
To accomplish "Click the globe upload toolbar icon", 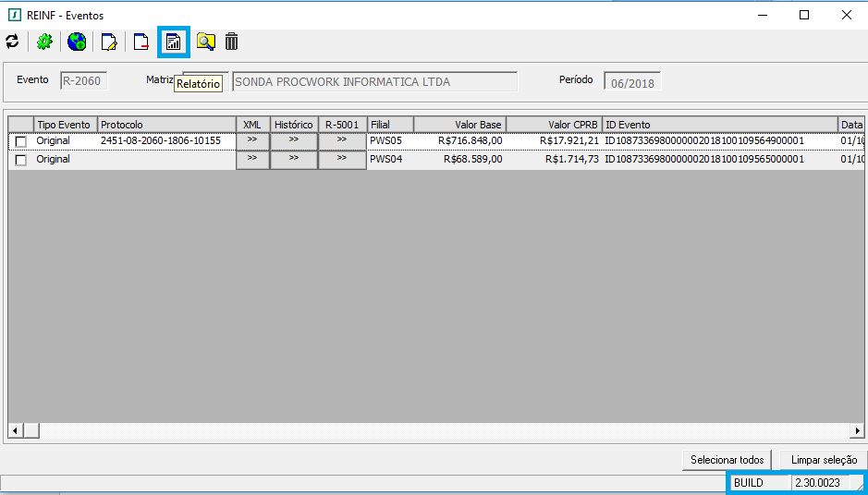I will tap(77, 42).
